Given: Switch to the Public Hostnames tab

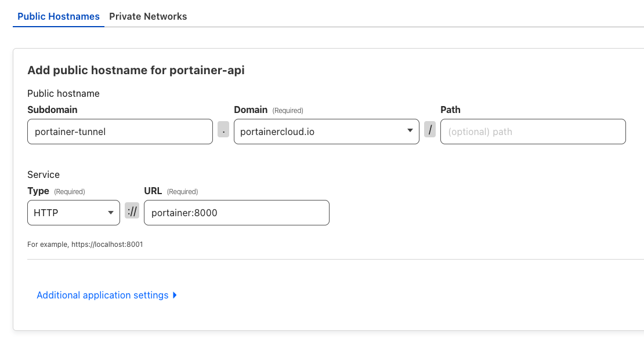Looking at the screenshot, I should coord(59,16).
